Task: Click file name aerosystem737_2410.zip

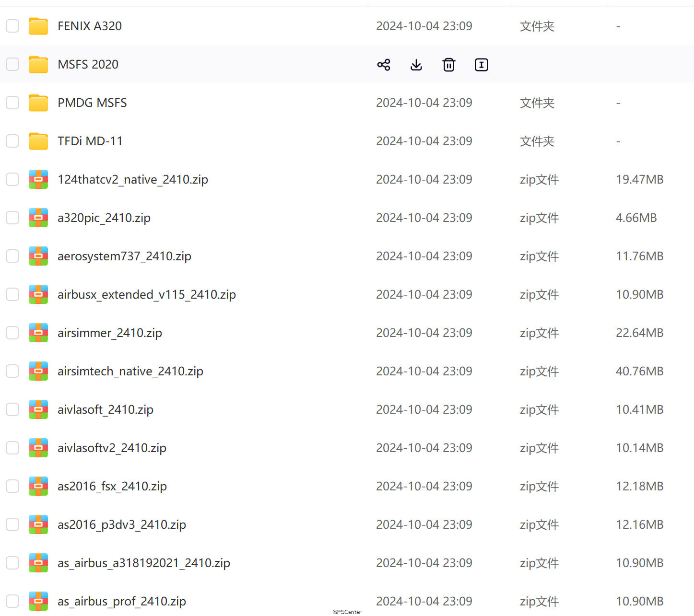Action: click(125, 256)
